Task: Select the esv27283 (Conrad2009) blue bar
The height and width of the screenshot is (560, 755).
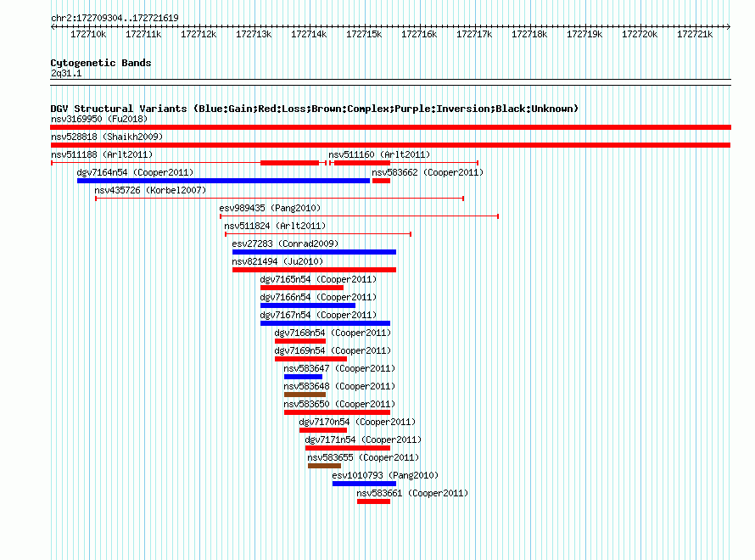Action: (x=314, y=252)
